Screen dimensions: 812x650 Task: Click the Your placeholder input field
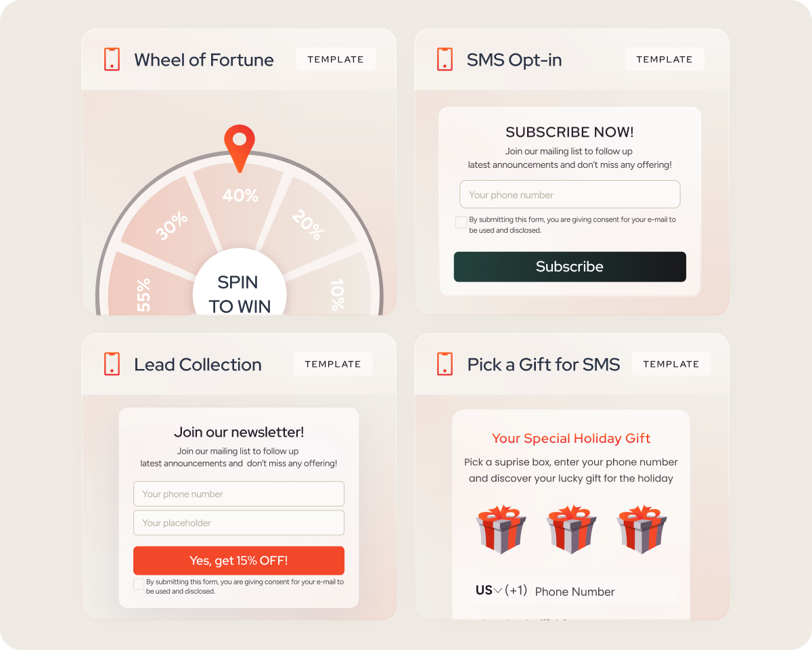coord(239,523)
